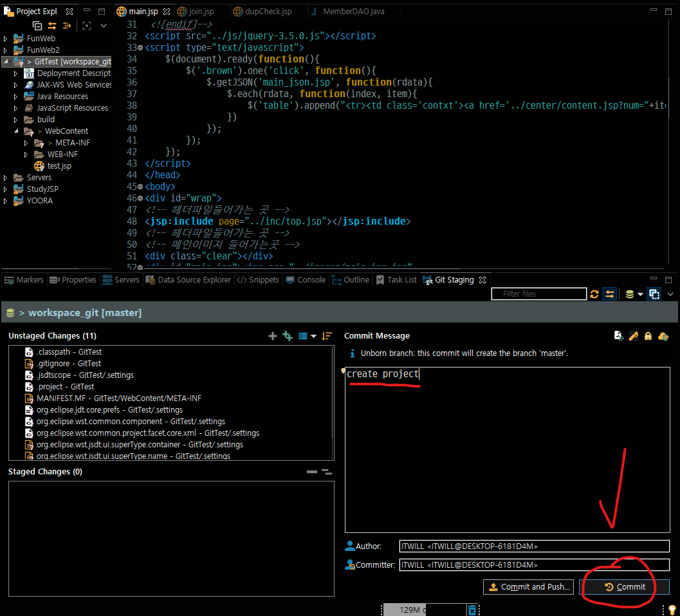Toggle Link with Editor in Project Explorer
680x616 pixels.
point(52,26)
